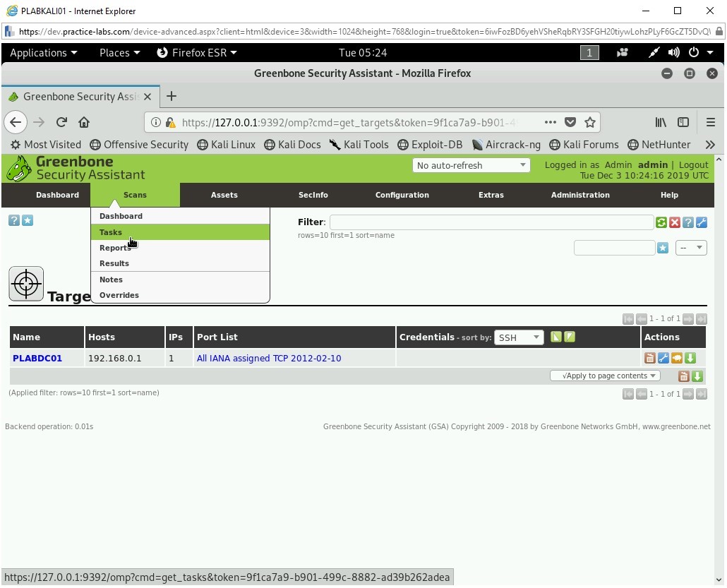Move PLABDC01 target to trashcan
The image size is (727, 588).
pyautogui.click(x=650, y=358)
